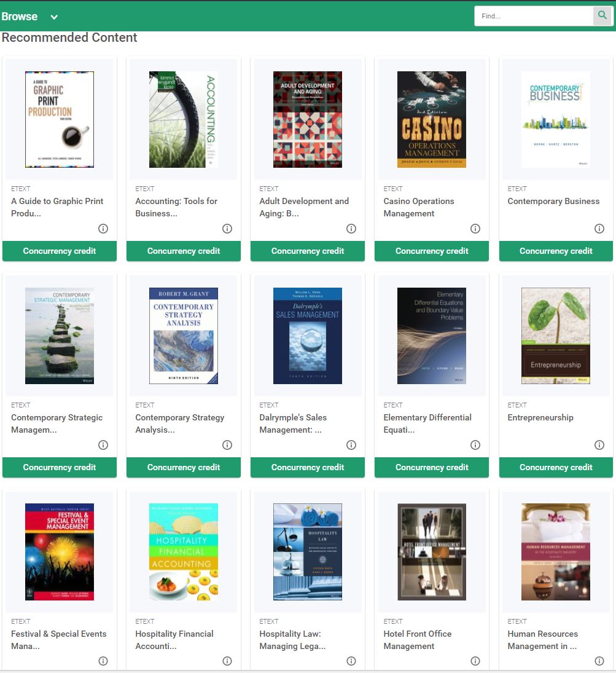Click Concurrency credit for Accounting: Tools for Business
The width and height of the screenshot is (616, 673).
(183, 251)
